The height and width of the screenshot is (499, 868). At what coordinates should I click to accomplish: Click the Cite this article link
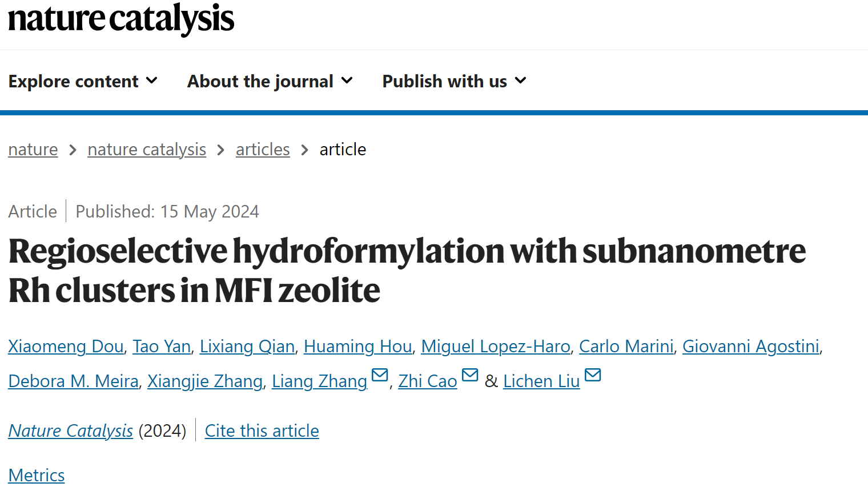262,431
